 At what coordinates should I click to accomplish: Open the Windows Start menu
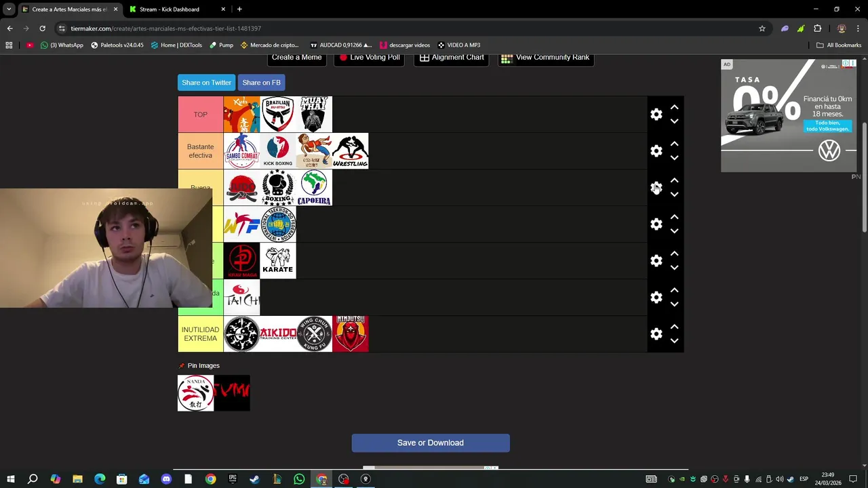[11, 479]
